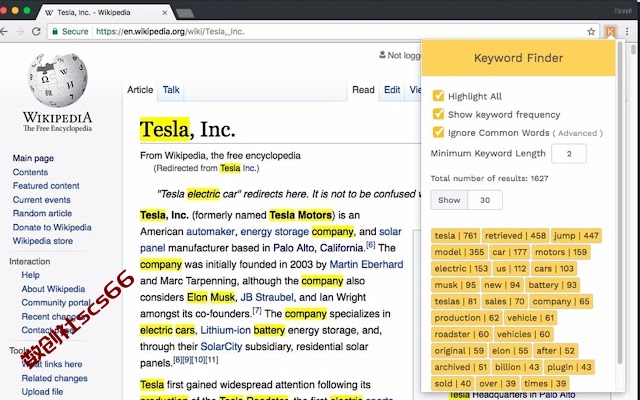Select the 'billion | 43' keyword tag

pyautogui.click(x=517, y=367)
